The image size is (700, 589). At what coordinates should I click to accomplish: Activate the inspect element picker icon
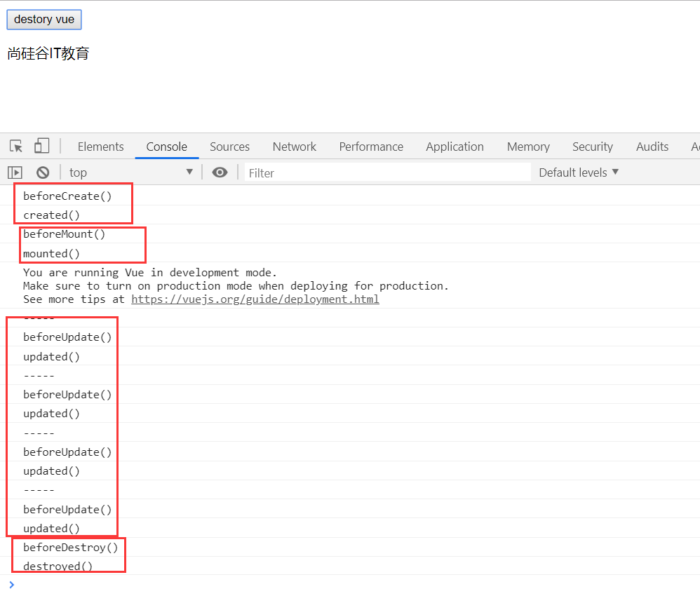click(x=16, y=147)
